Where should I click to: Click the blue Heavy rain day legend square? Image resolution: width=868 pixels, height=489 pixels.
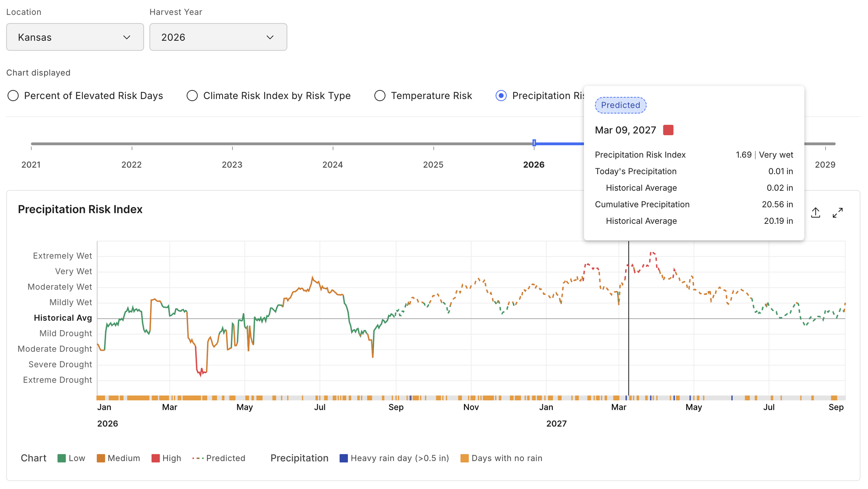(343, 458)
